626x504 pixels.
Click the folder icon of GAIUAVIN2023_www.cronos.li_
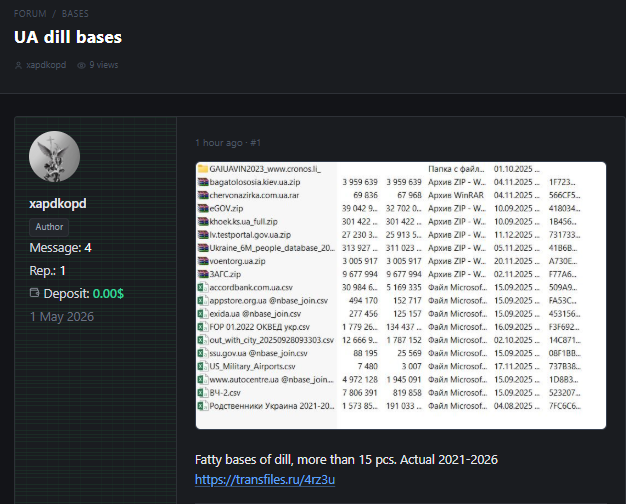click(203, 169)
